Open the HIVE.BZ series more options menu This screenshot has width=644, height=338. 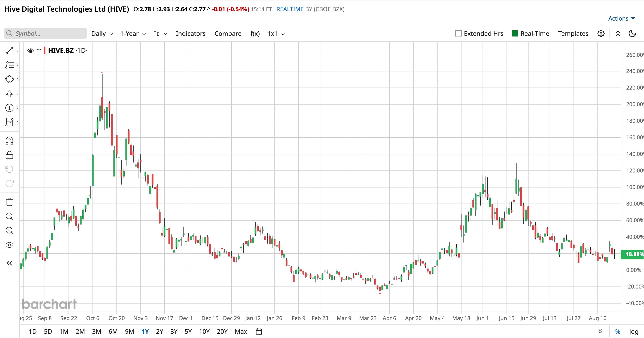coord(39,50)
